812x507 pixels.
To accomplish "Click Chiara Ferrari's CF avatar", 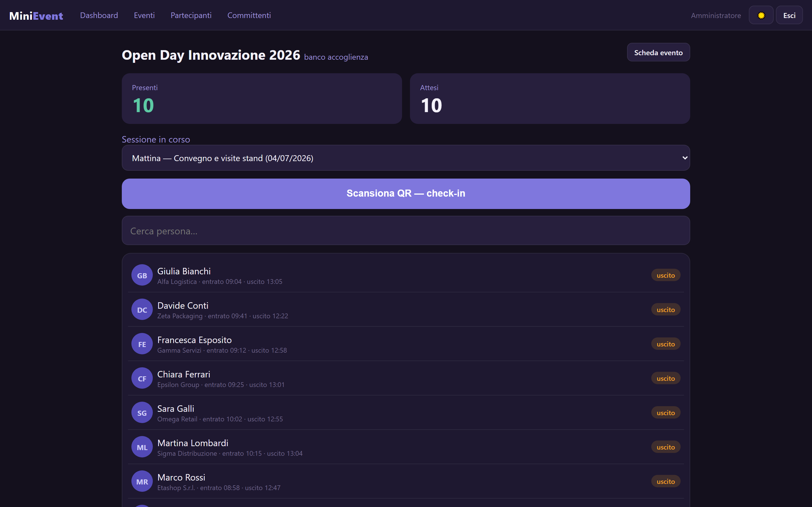I will (142, 378).
